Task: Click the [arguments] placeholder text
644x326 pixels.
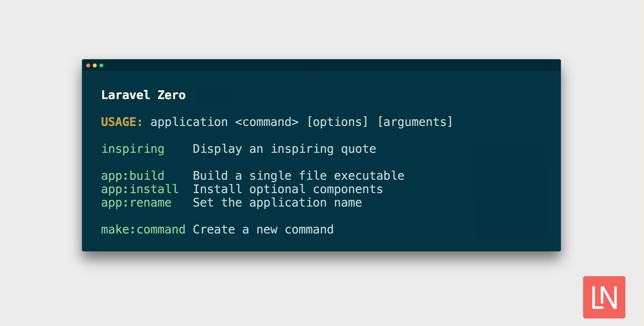Action: [x=415, y=122]
